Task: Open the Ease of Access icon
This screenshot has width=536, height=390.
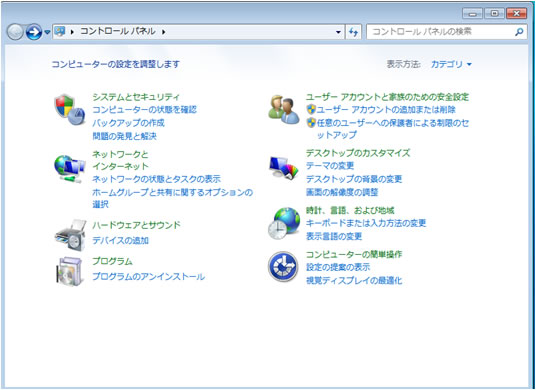Action: 283,267
